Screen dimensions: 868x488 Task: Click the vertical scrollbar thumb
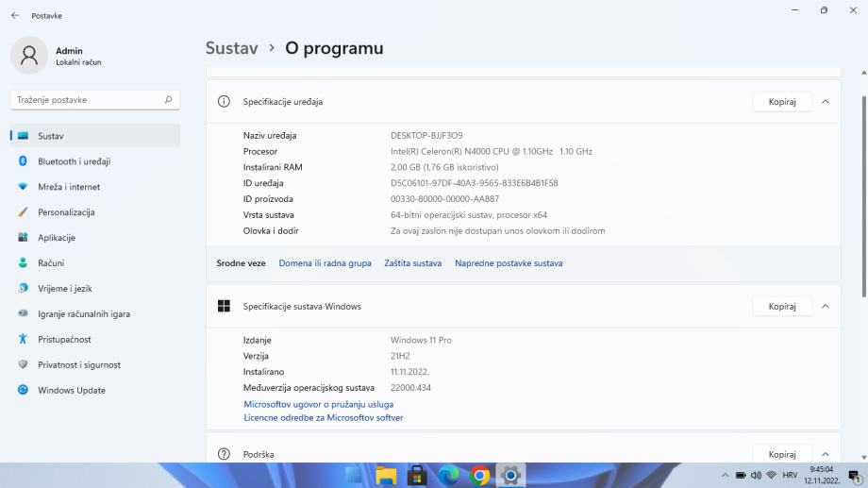click(864, 196)
